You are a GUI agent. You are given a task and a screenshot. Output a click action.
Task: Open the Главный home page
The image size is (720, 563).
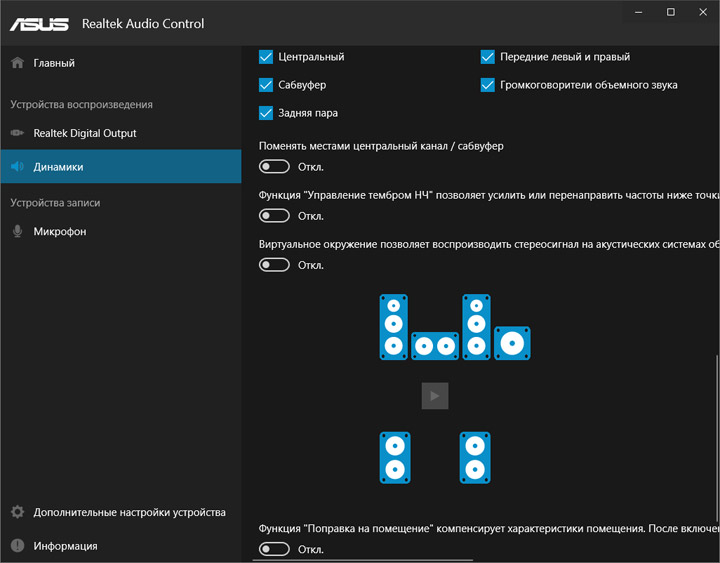53,63
